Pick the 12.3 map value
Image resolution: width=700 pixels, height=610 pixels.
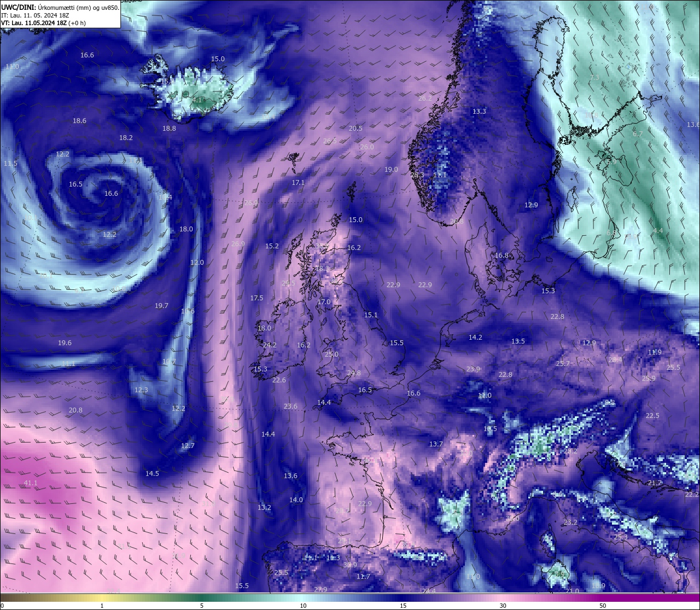(141, 390)
